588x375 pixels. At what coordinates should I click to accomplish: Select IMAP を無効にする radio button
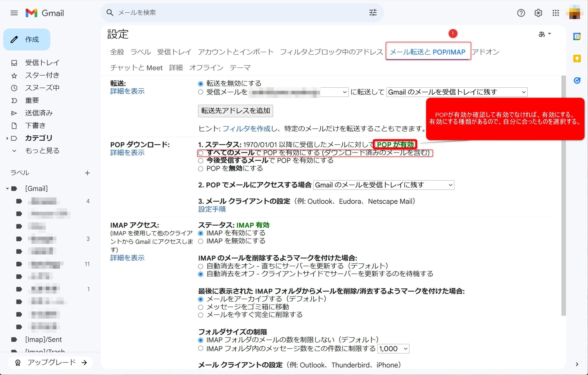tap(201, 241)
